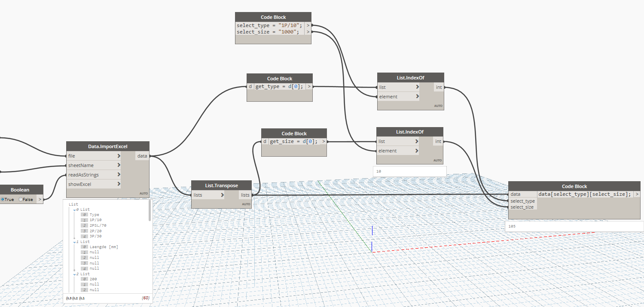Collapse the 1 List branch in preview

pos(74,242)
